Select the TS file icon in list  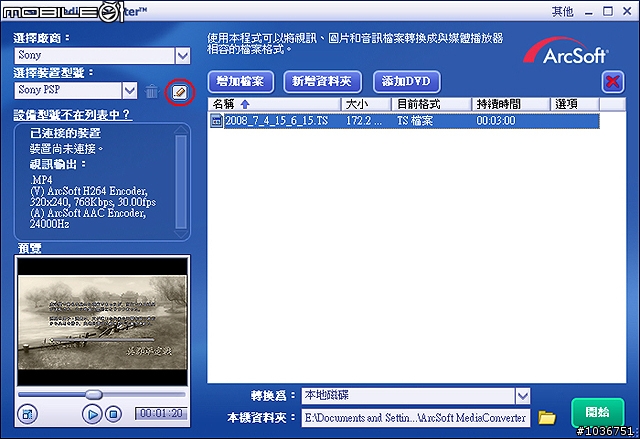(216, 121)
